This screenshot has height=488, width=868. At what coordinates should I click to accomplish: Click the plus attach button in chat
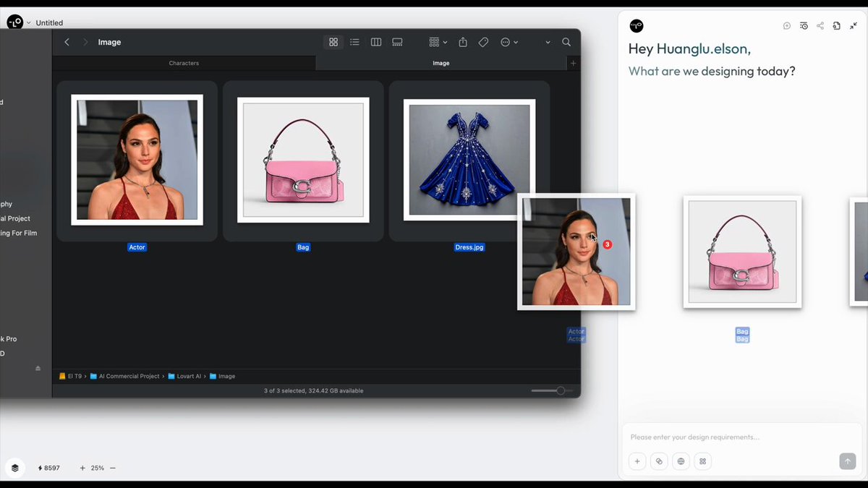pos(637,461)
